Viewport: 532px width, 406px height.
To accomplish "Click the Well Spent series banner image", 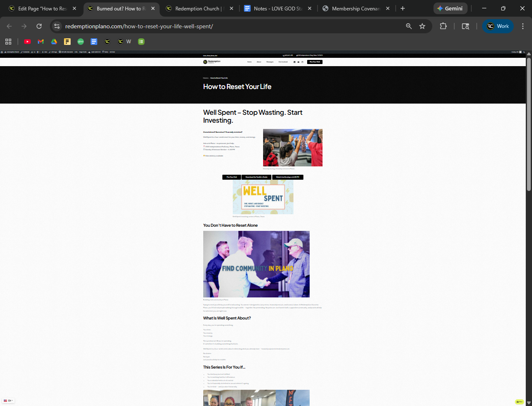I will pos(263,197).
